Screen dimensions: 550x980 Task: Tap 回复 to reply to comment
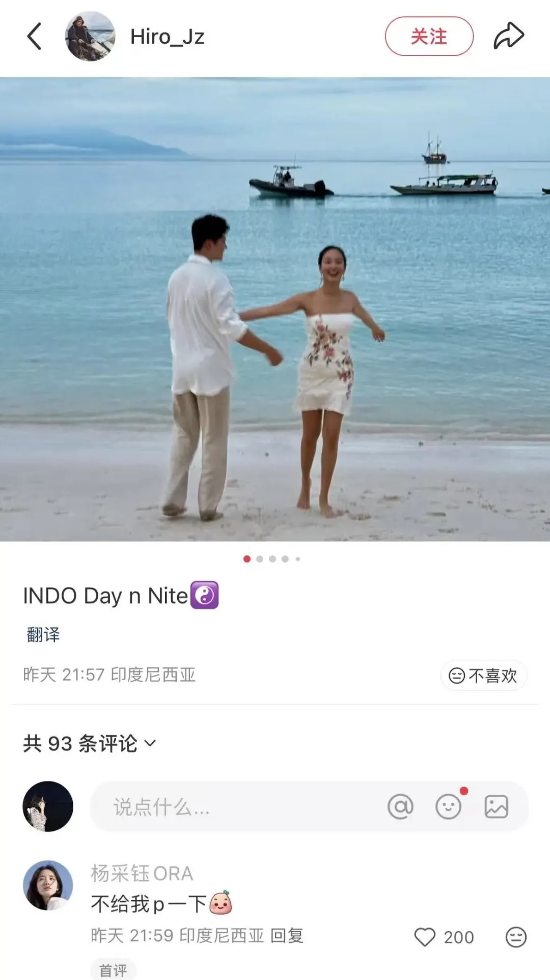click(287, 935)
